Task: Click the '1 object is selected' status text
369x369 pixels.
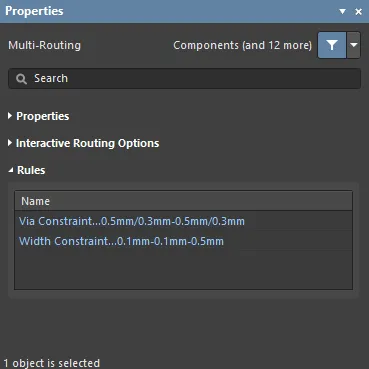Action: (x=52, y=363)
